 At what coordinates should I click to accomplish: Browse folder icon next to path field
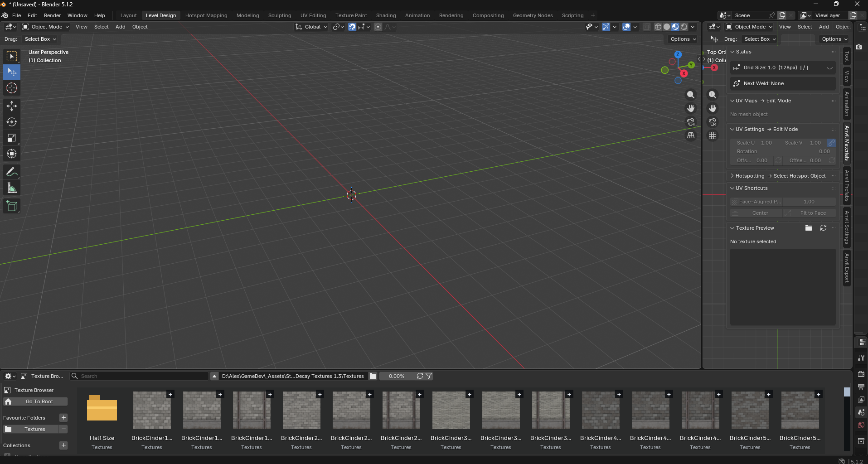[x=373, y=376]
